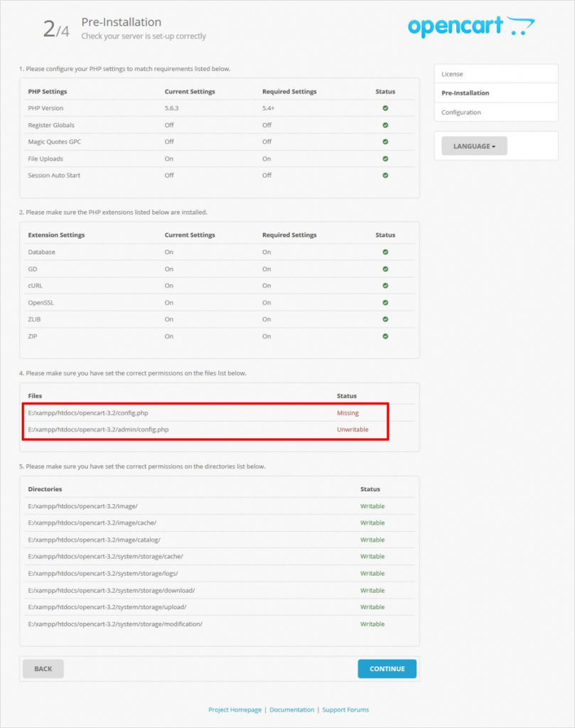
Task: Click the BACK button
Action: (43, 668)
